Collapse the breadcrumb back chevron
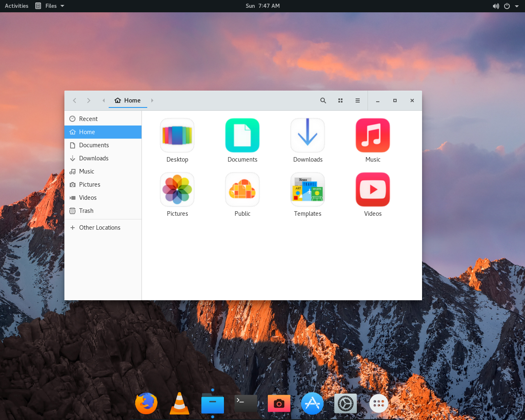This screenshot has width=525, height=420. coord(103,100)
